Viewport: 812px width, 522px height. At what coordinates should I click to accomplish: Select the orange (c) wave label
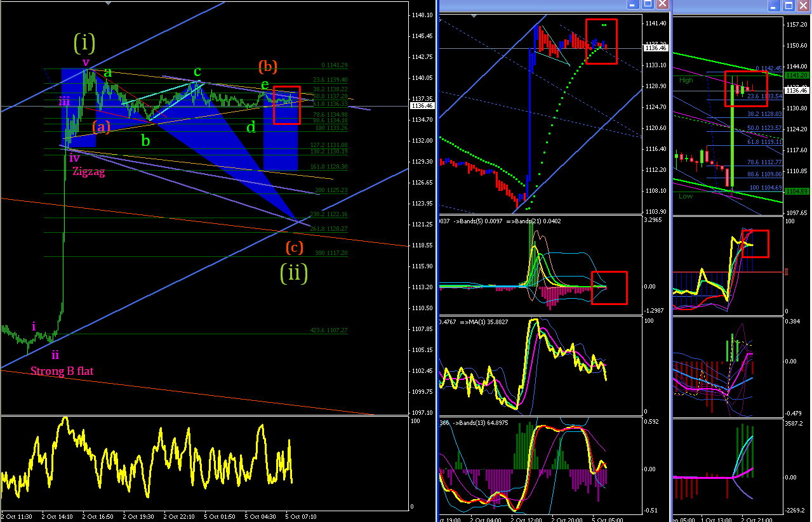294,247
